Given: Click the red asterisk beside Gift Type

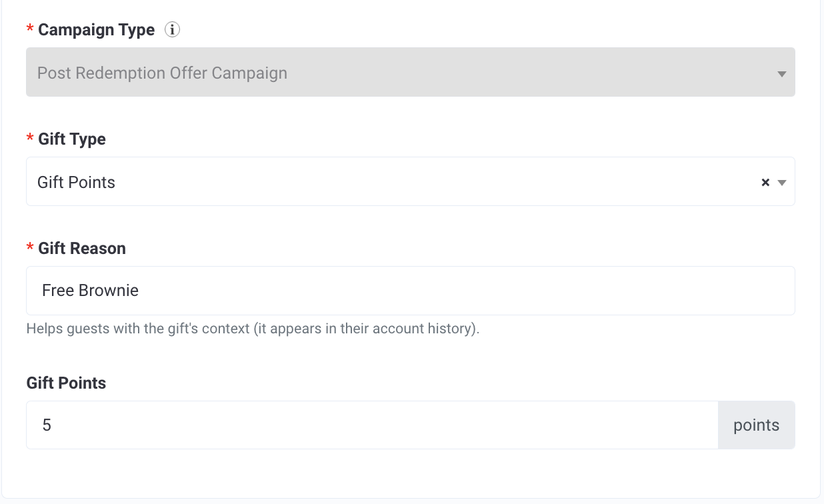Looking at the screenshot, I should point(30,139).
